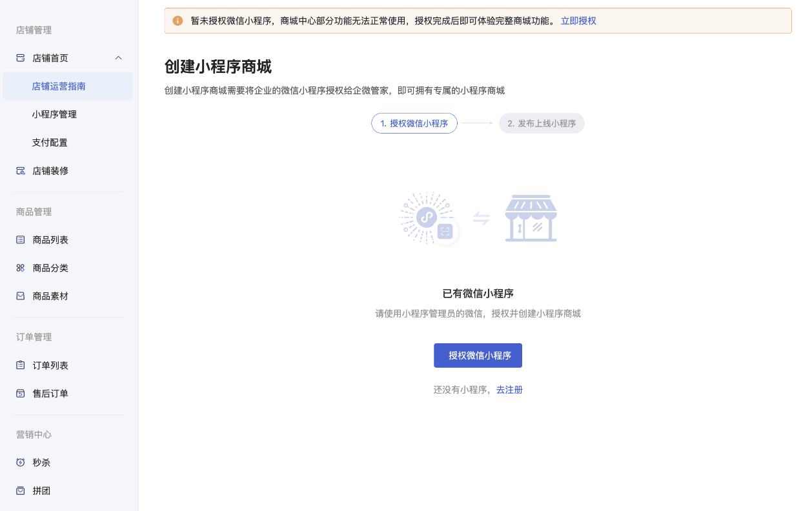Click the 商品分类 icon in sidebar
The image size is (812, 511).
coord(21,268)
